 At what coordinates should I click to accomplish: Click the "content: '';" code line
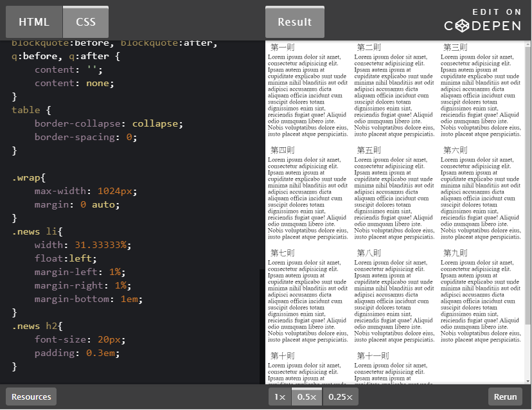(x=69, y=69)
